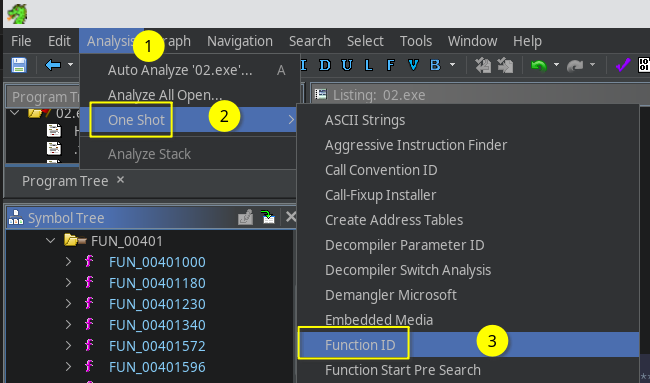Viewport: 650px width, 383px height.
Task: Click the Symbol Tree panel title icon
Action: pyautogui.click(x=16, y=218)
